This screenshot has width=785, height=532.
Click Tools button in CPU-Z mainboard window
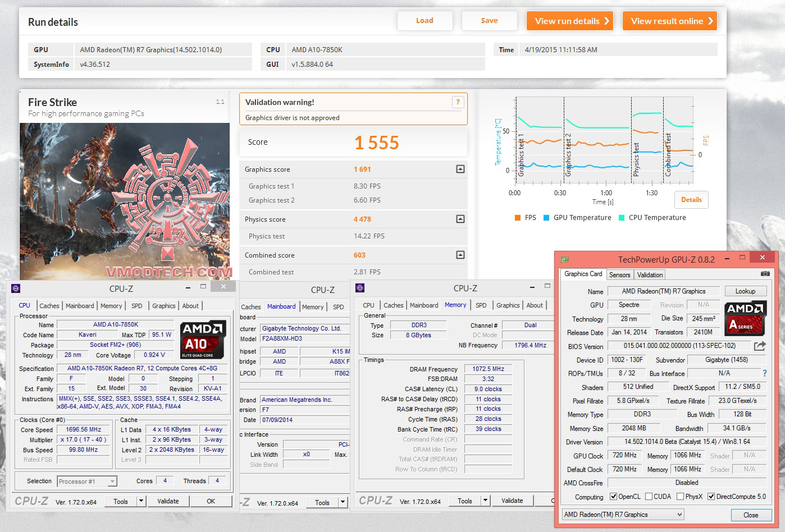(x=322, y=502)
